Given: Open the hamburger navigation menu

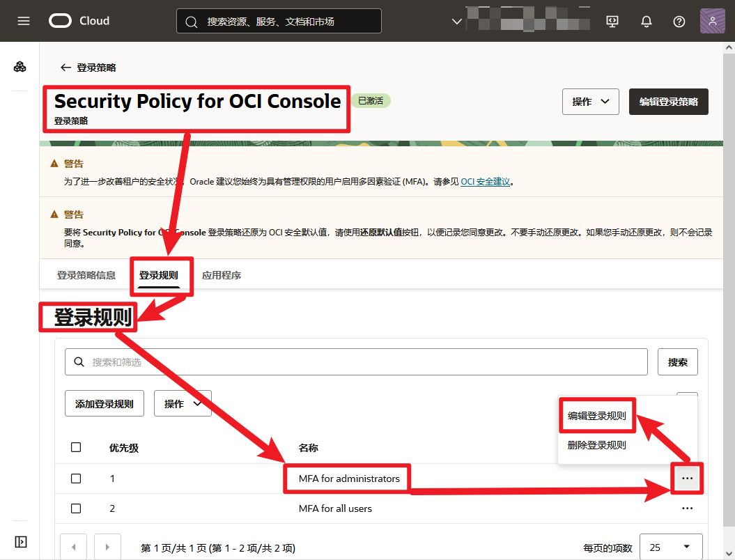Looking at the screenshot, I should coord(24,21).
